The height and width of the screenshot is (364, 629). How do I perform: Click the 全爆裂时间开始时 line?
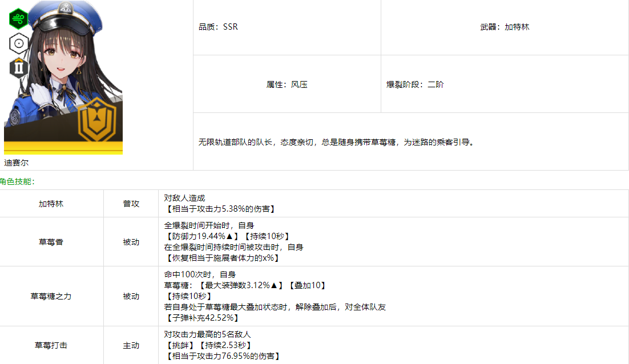pyautogui.click(x=209, y=225)
